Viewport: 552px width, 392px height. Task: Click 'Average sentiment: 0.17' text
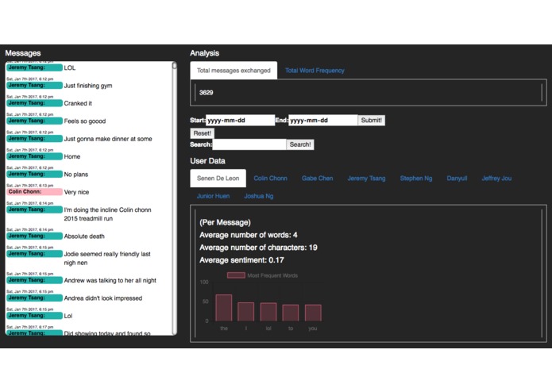pyautogui.click(x=241, y=260)
